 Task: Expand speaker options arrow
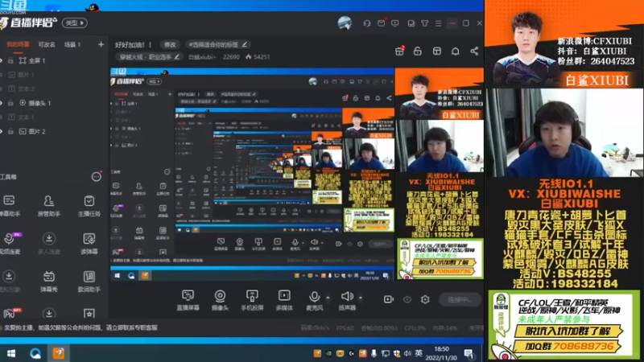coord(360,297)
